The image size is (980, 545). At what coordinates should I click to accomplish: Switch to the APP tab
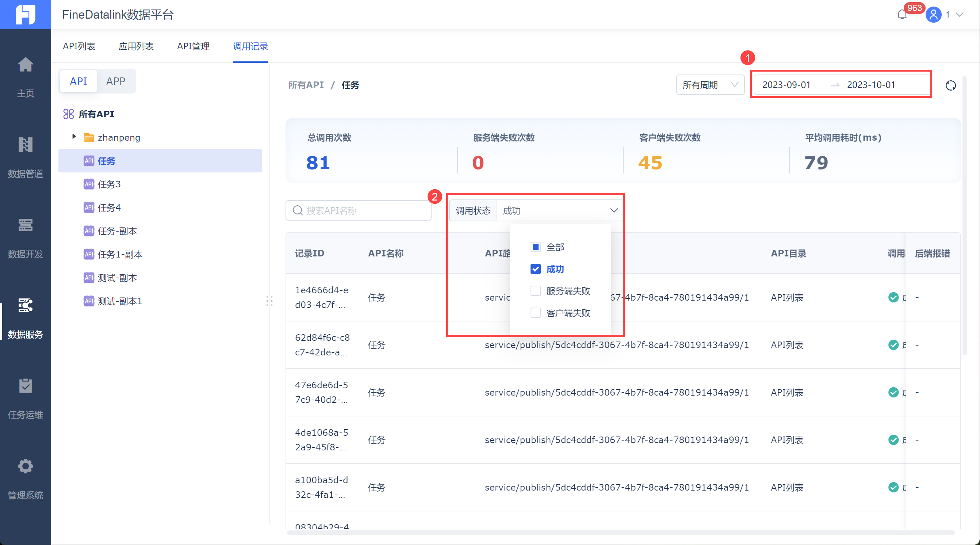[x=116, y=81]
